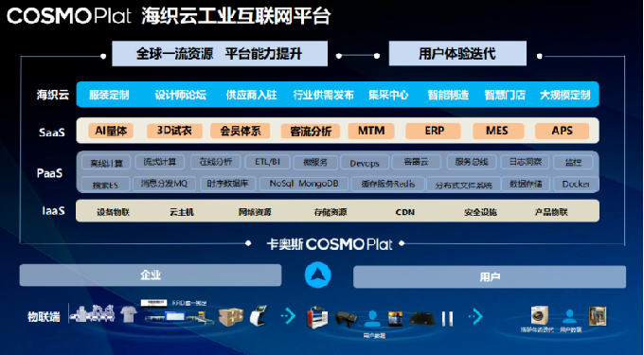The height and width of the screenshot is (355, 644).
Task: Click the CDN label in IaaS row
Action: pyautogui.click(x=405, y=212)
